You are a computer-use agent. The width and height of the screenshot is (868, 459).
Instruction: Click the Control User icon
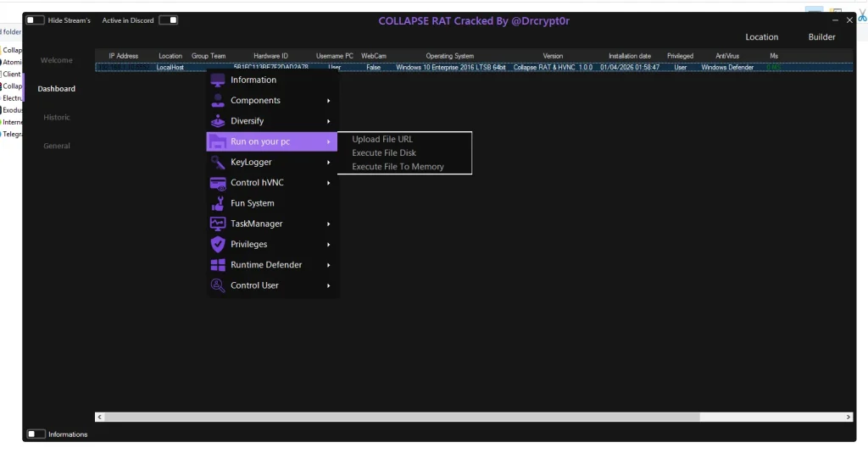pyautogui.click(x=217, y=285)
